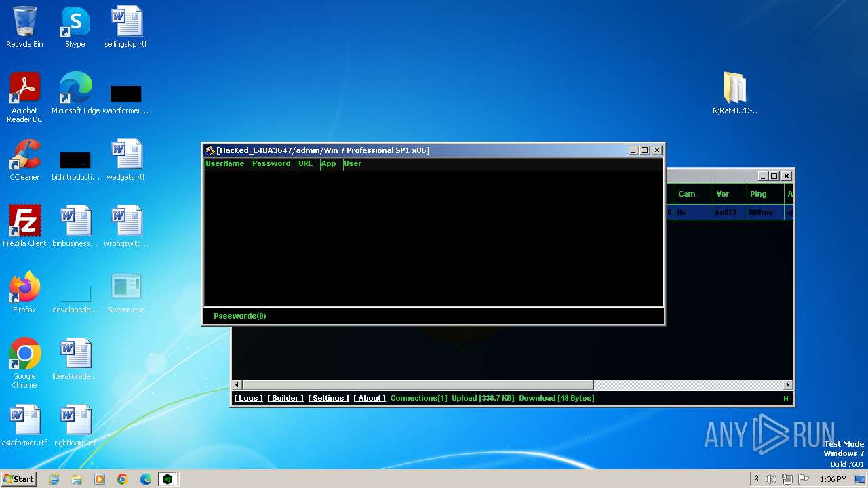Switch to the NjRat taskbar application
Image resolution: width=868 pixels, height=488 pixels.
coord(167,479)
